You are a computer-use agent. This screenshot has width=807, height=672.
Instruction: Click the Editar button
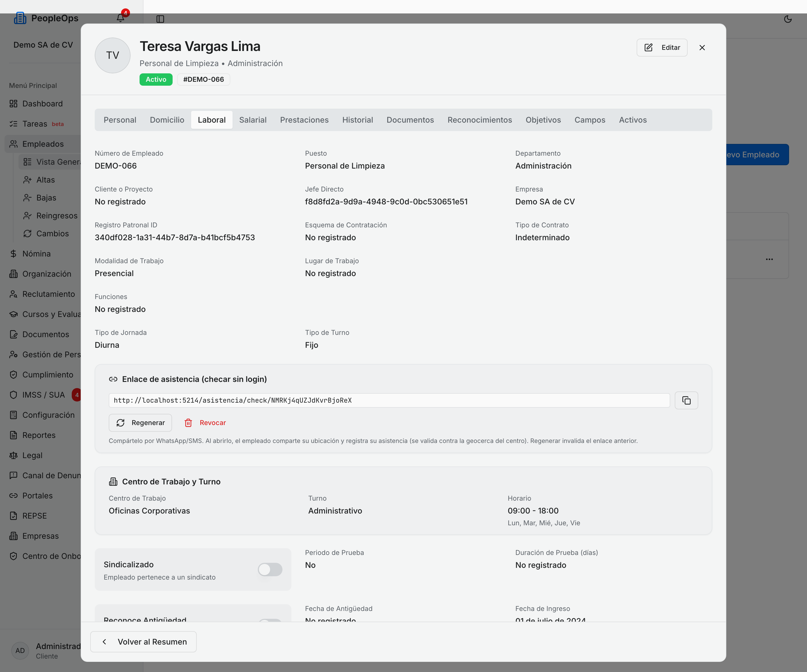[662, 48]
